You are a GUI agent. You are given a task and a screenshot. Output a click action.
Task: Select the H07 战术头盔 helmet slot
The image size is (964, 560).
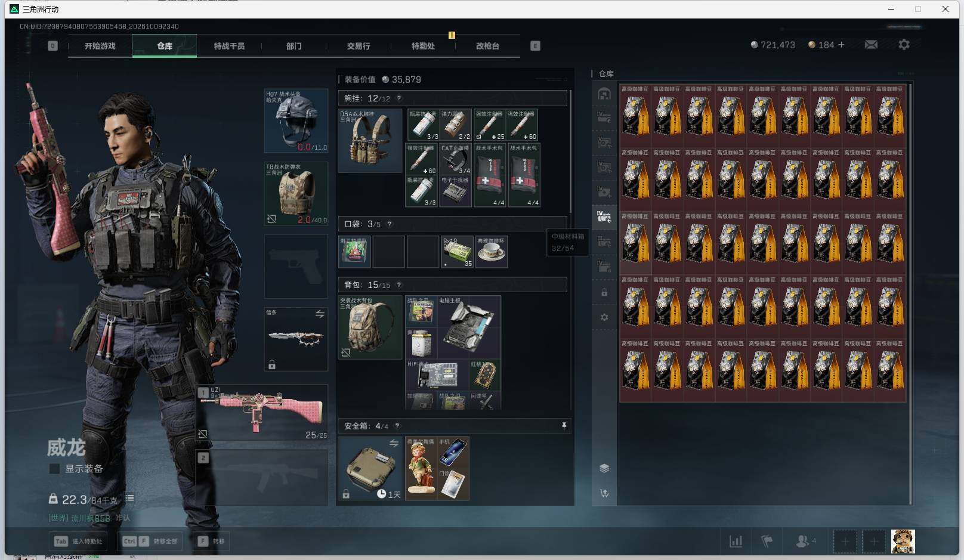(296, 121)
